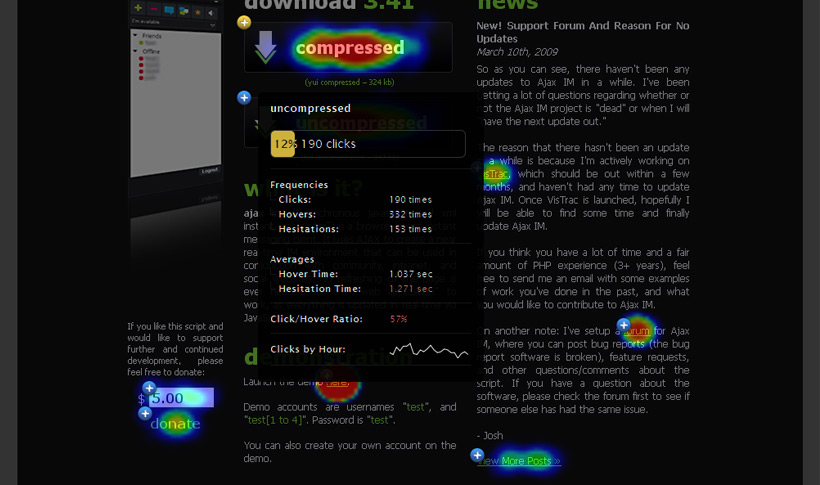Click the blue plus marker above donation amount

click(x=149, y=388)
